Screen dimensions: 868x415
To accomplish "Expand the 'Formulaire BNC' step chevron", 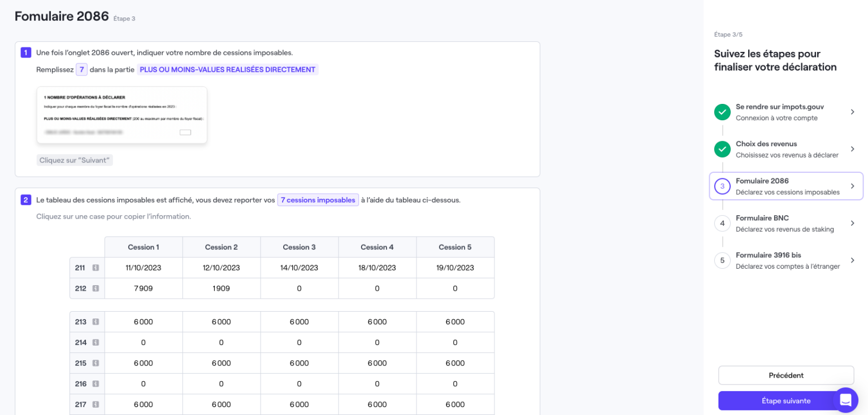I will (852, 223).
